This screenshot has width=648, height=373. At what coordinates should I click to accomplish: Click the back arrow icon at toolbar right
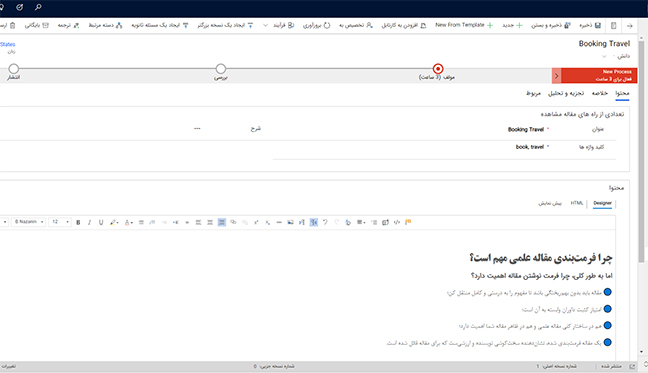[629, 26]
